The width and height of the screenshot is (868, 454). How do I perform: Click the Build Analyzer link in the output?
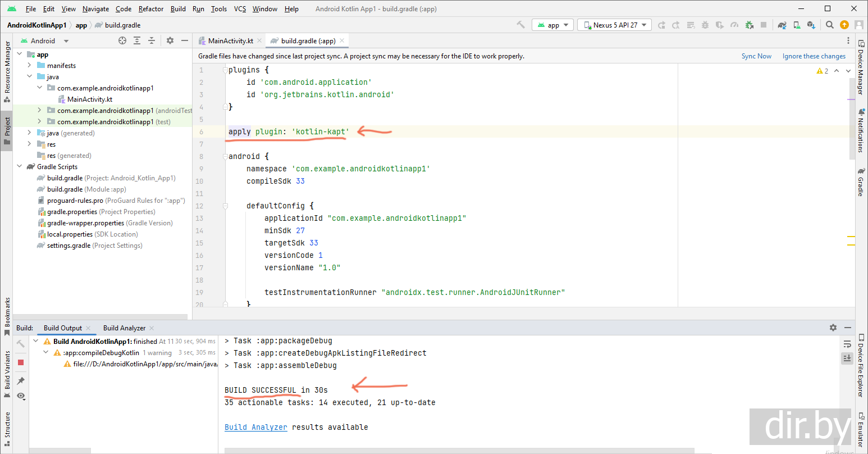255,427
